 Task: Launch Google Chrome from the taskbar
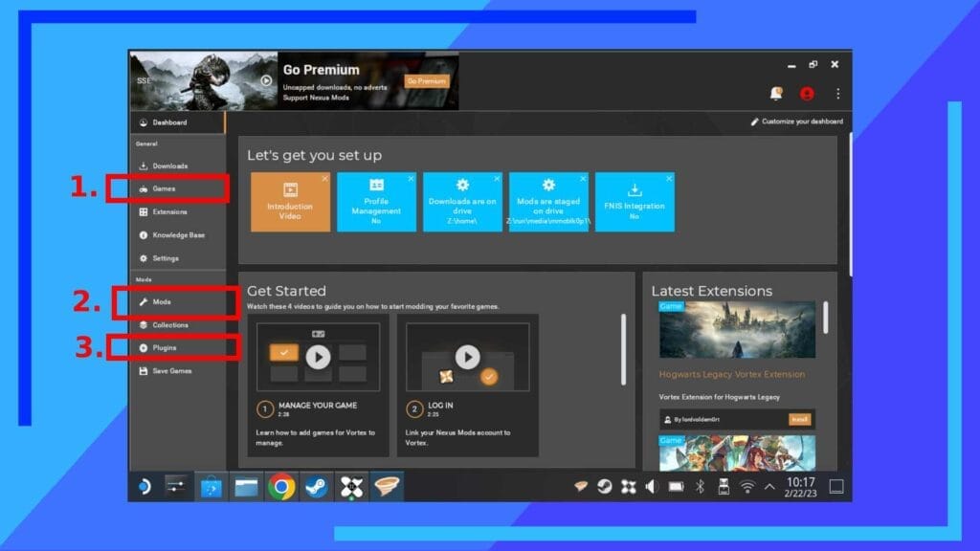[x=280, y=487]
